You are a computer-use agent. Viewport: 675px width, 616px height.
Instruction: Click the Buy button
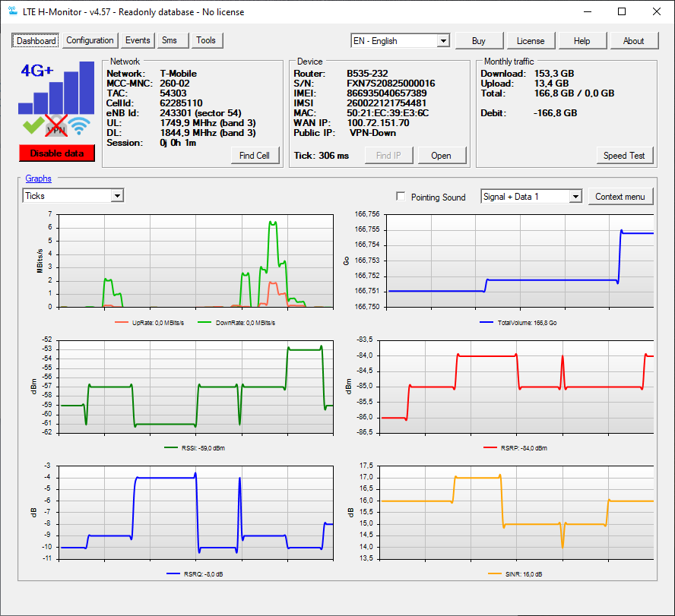click(x=479, y=41)
